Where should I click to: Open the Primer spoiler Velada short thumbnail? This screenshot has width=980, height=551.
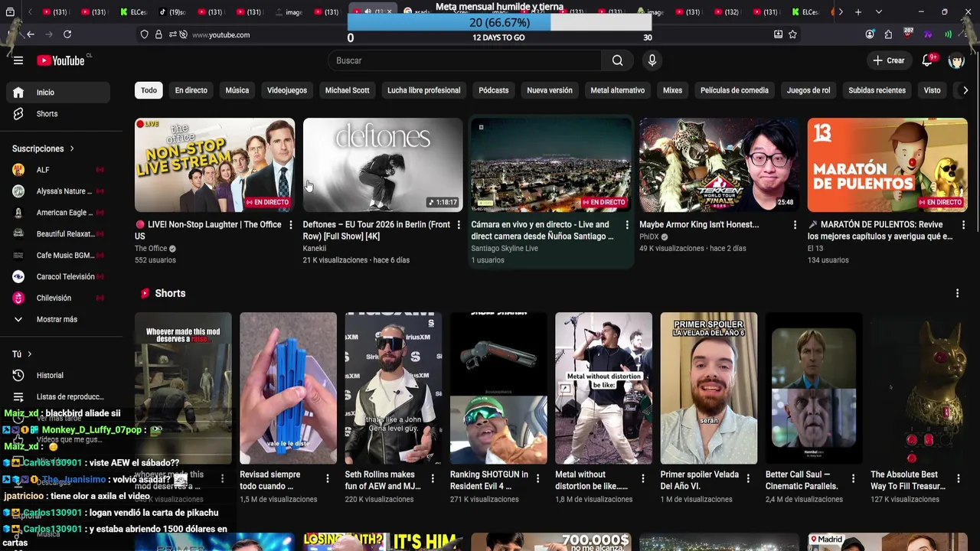(x=709, y=388)
